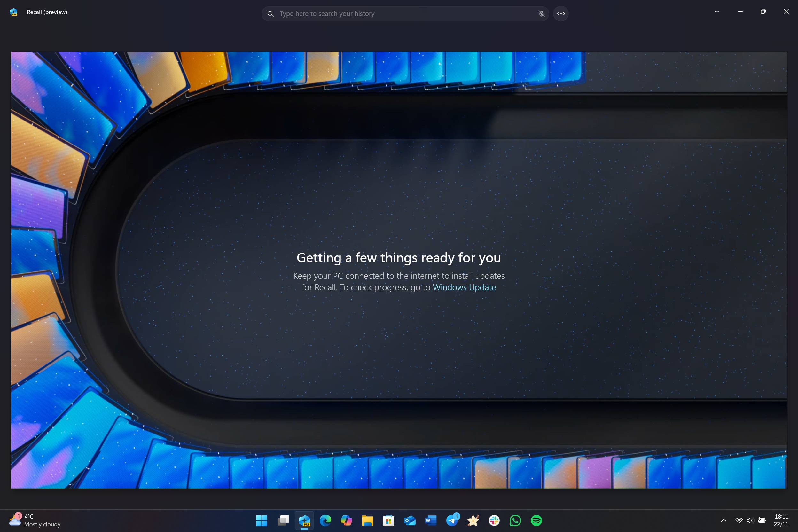Close the Recall window
Image resolution: width=798 pixels, height=532 pixels.
point(786,12)
